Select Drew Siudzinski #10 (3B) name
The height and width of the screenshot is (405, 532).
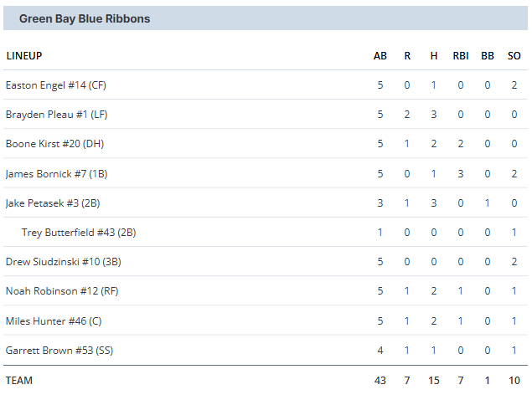pos(64,262)
